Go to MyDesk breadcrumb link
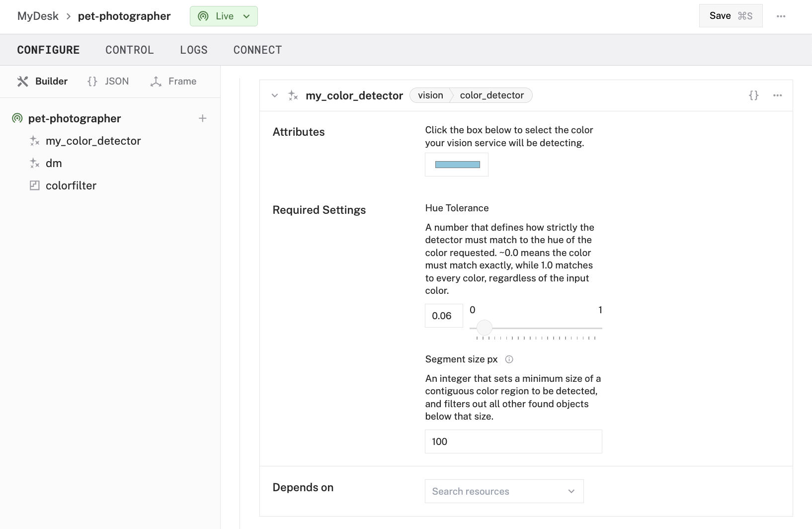 click(38, 16)
